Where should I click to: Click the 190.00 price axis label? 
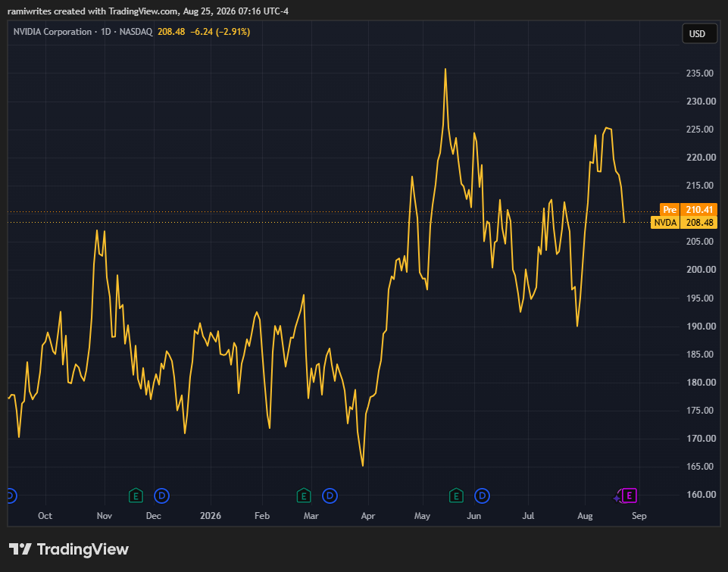point(701,327)
